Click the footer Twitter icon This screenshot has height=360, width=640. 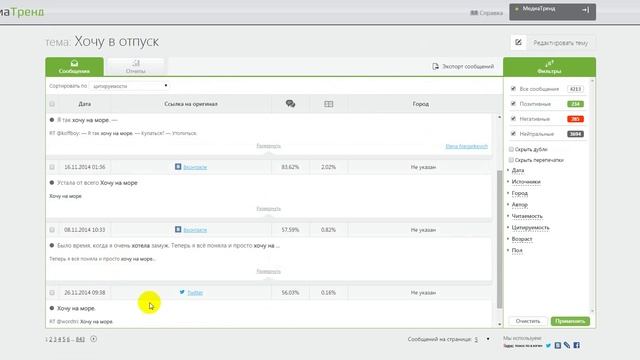click(x=548, y=346)
